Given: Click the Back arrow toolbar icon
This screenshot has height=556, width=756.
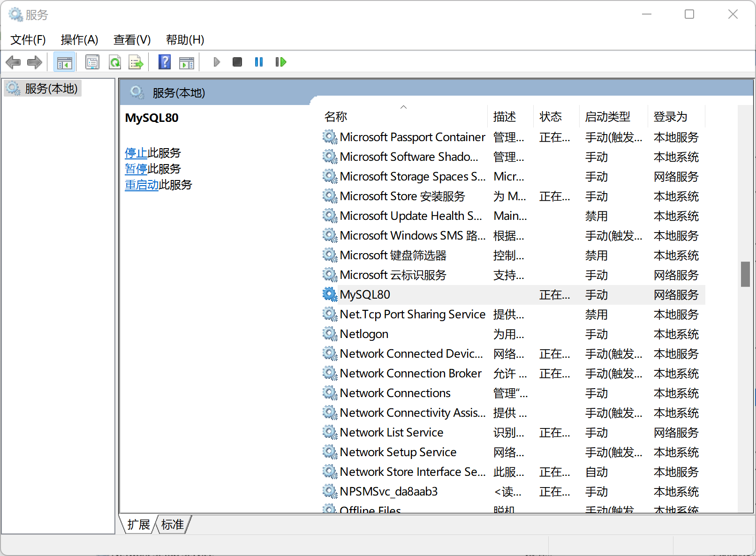Looking at the screenshot, I should pos(13,62).
